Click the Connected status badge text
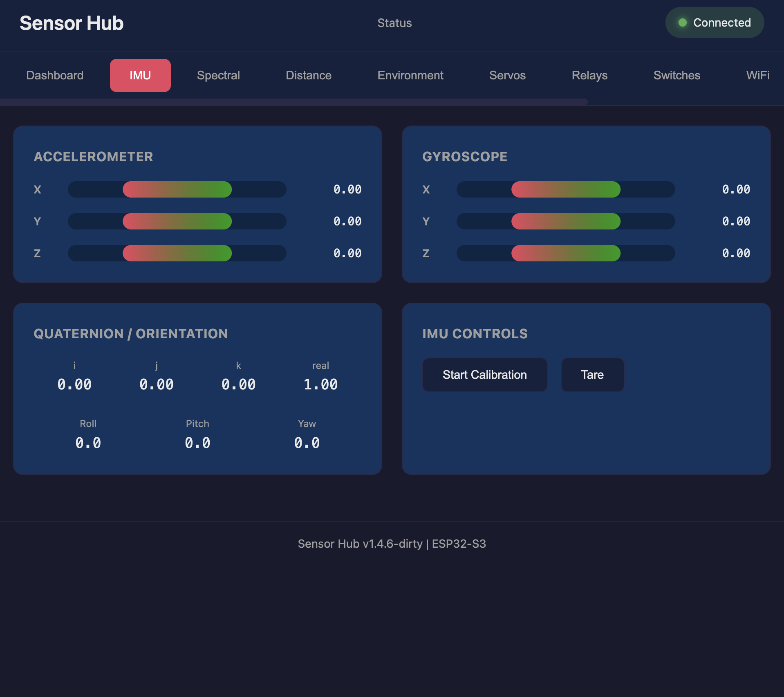 [x=722, y=22]
